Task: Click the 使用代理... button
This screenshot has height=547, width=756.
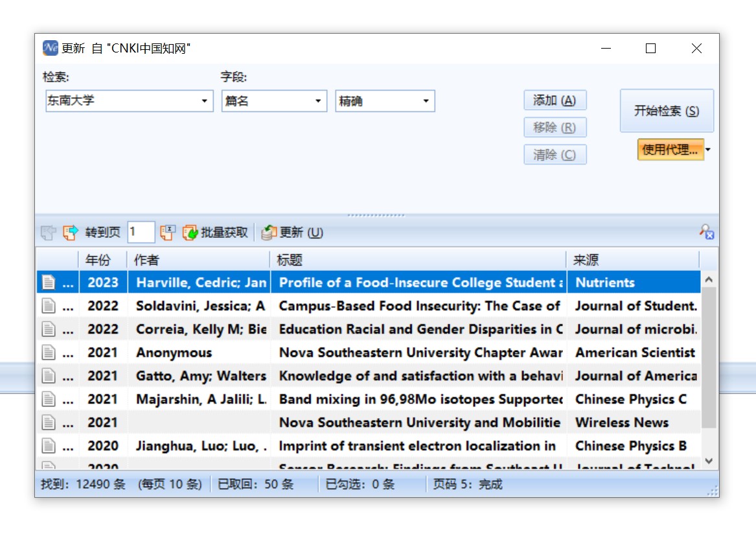Action: pos(670,150)
